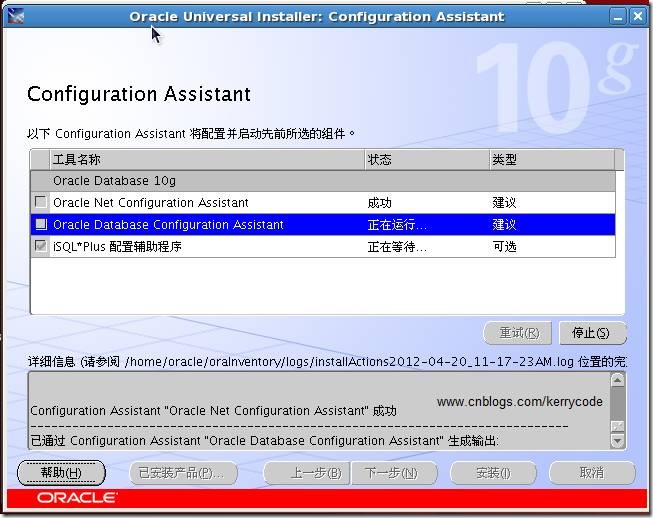This screenshot has width=653, height=518.
Task: Select the Oracle Net Configuration Assistant row
Action: 323,203
